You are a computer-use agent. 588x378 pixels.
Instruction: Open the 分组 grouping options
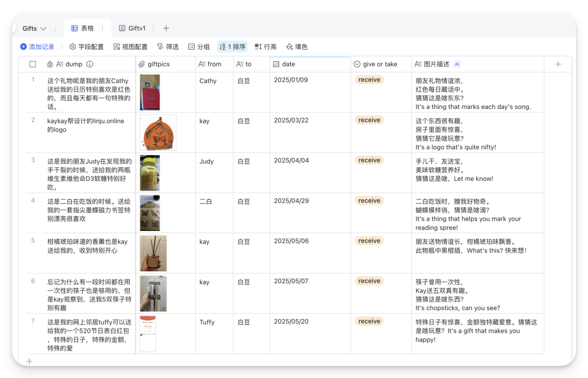(199, 47)
